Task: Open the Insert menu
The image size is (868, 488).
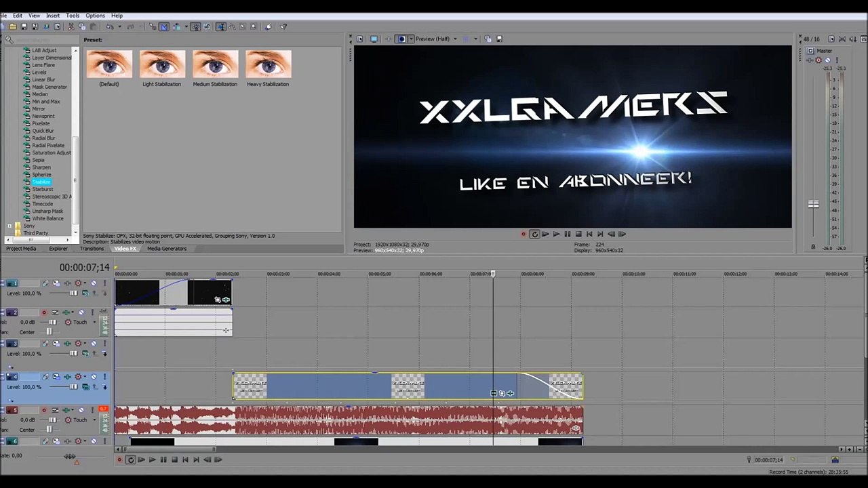Action: tap(53, 16)
